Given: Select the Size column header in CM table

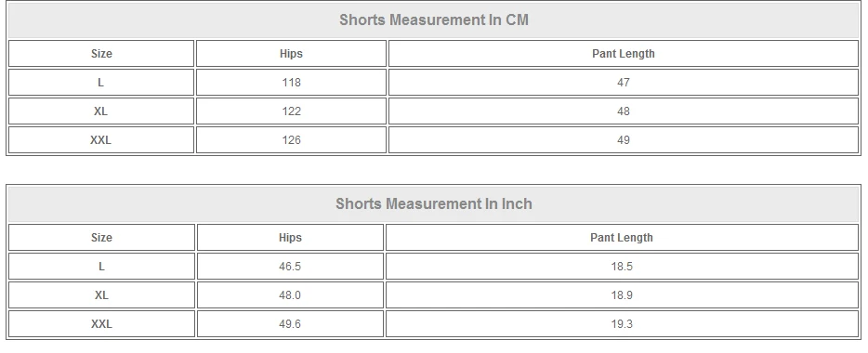Looking at the screenshot, I should [101, 54].
